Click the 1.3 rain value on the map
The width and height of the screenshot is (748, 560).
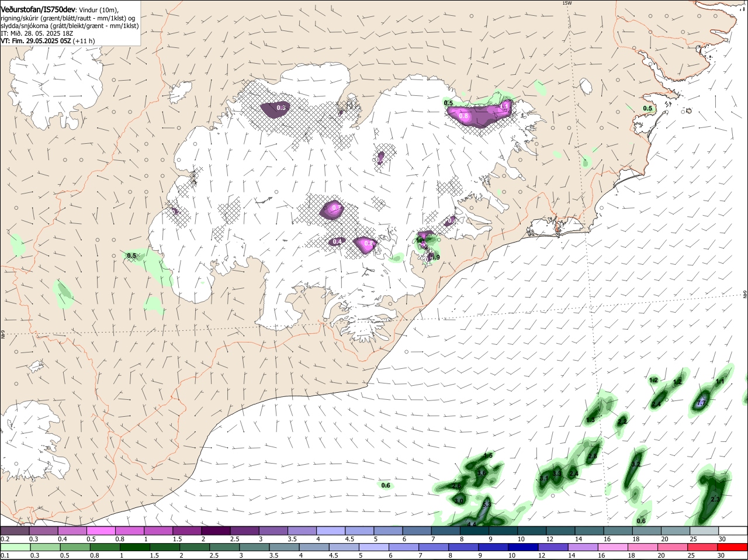point(590,420)
